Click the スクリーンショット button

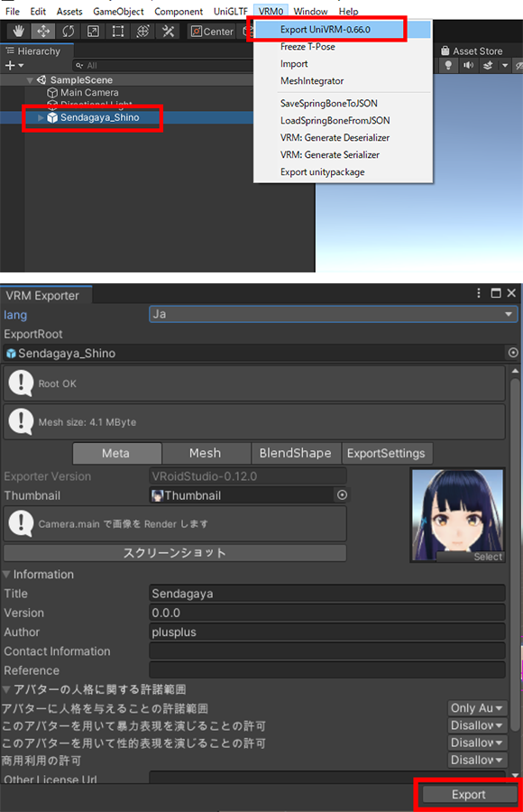pyautogui.click(x=175, y=553)
